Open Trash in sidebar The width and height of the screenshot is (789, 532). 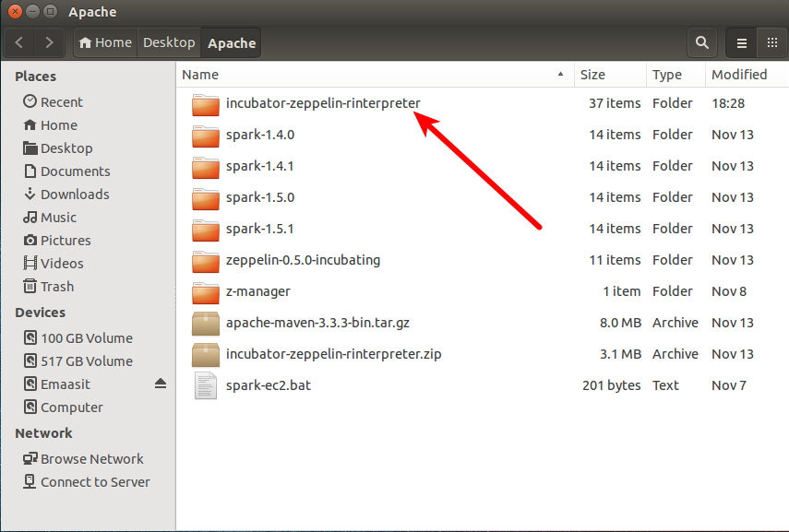[x=48, y=287]
